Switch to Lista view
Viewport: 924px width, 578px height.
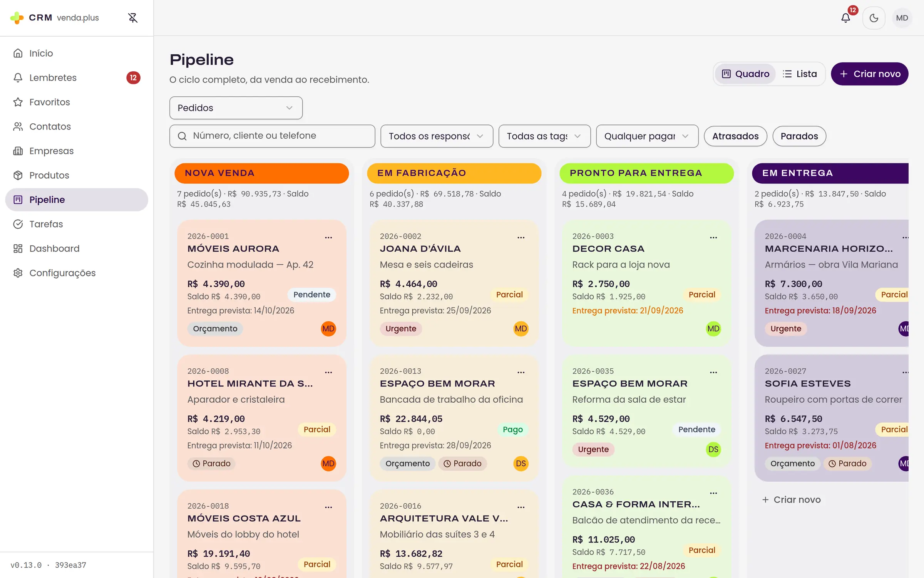coord(800,74)
